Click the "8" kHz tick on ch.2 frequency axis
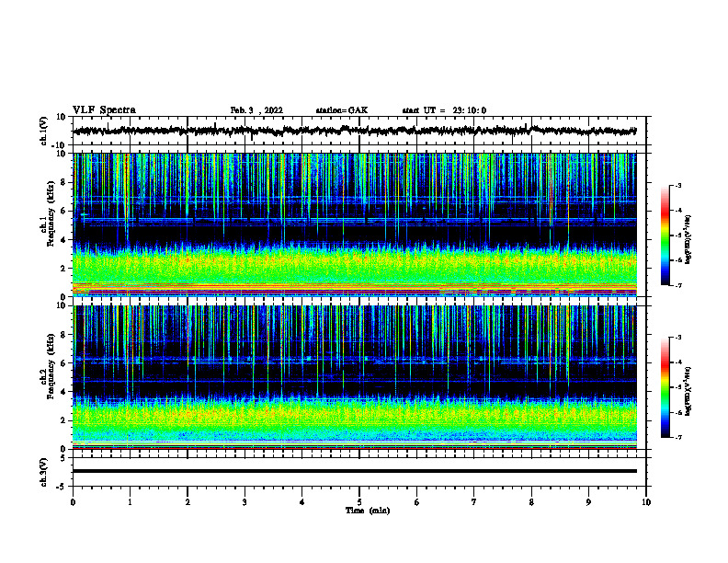The image size is (728, 563). [63, 335]
